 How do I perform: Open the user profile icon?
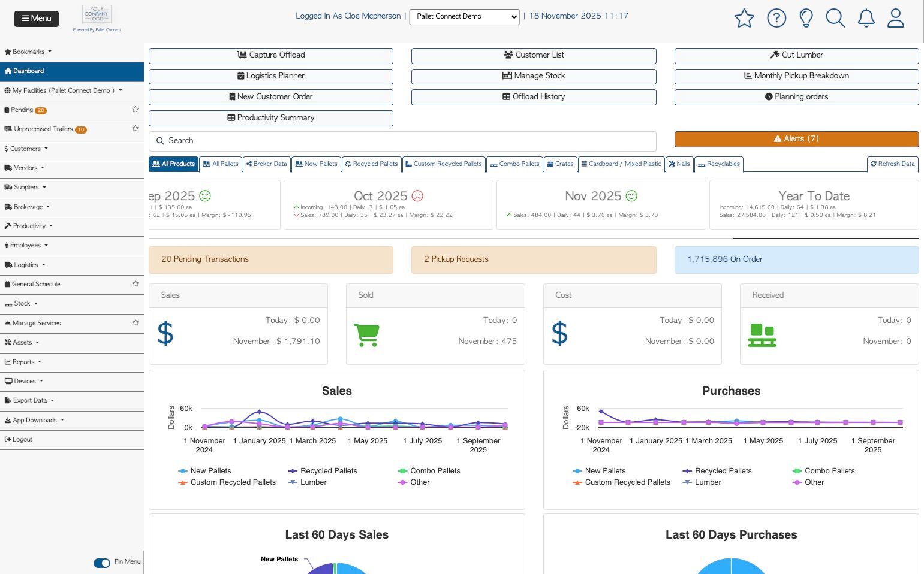pyautogui.click(x=896, y=18)
